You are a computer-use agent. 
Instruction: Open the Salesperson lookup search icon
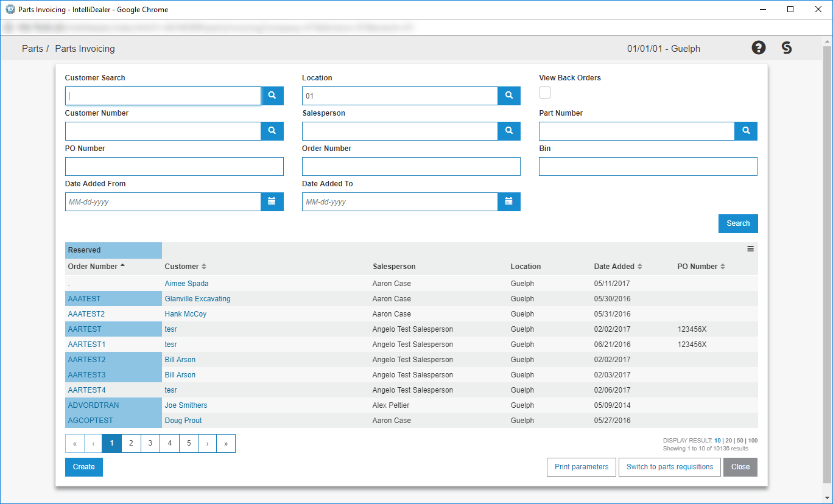[x=509, y=131]
